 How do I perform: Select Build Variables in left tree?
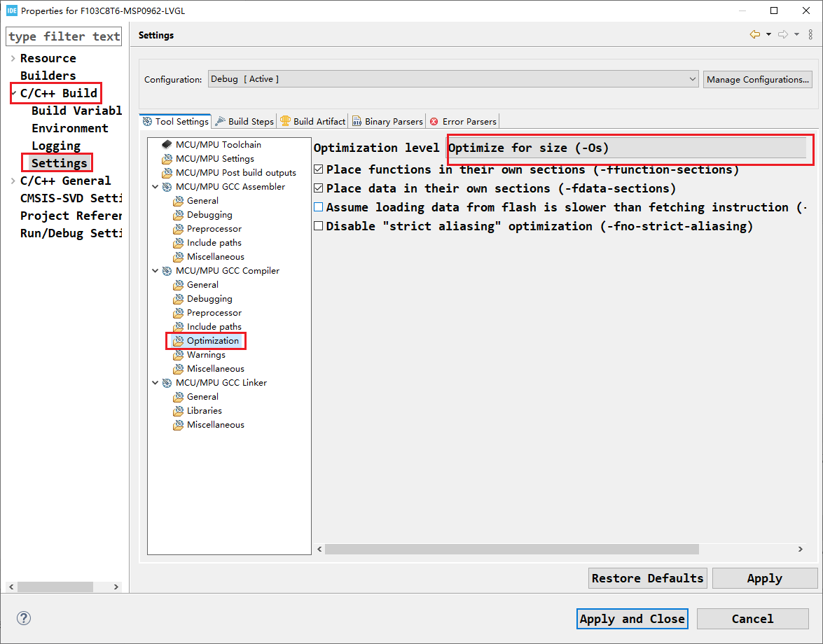pyautogui.click(x=76, y=111)
